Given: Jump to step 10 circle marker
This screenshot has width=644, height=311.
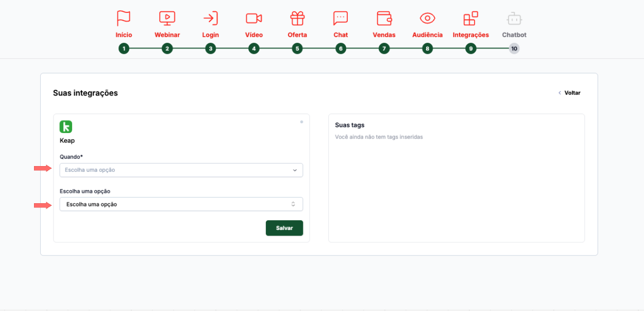Looking at the screenshot, I should (x=514, y=49).
